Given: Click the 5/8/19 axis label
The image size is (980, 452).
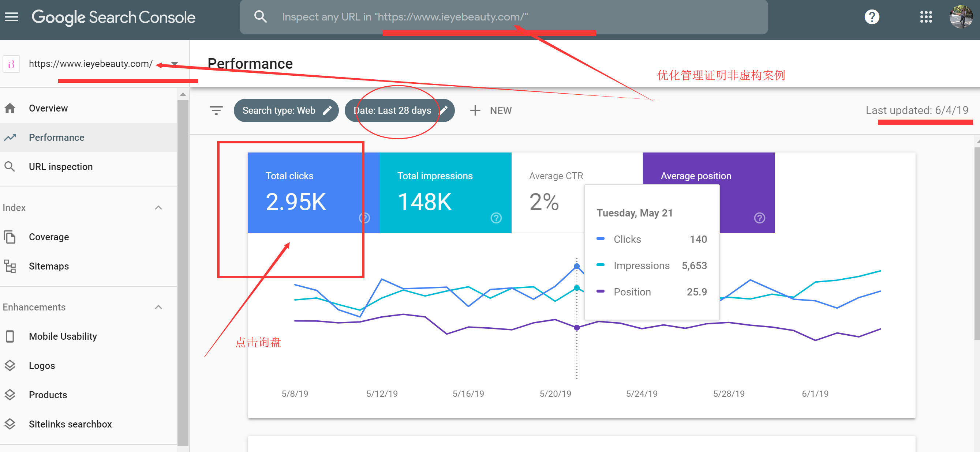Looking at the screenshot, I should 295,393.
